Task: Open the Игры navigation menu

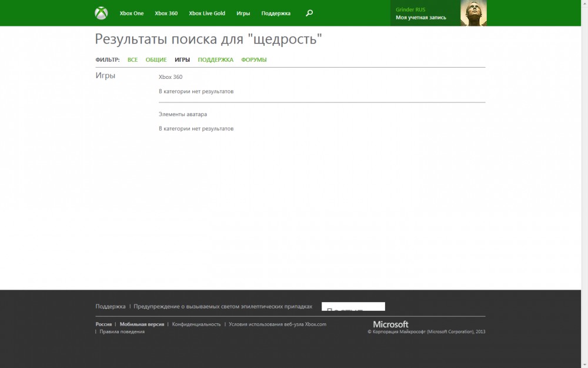Action: click(243, 13)
